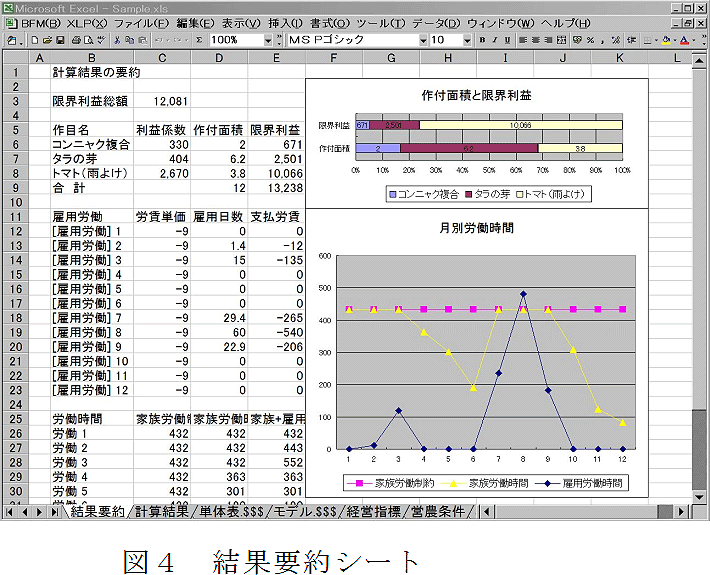Click the Cut scissors icon
Screen dimensions: 710x575
(117, 40)
